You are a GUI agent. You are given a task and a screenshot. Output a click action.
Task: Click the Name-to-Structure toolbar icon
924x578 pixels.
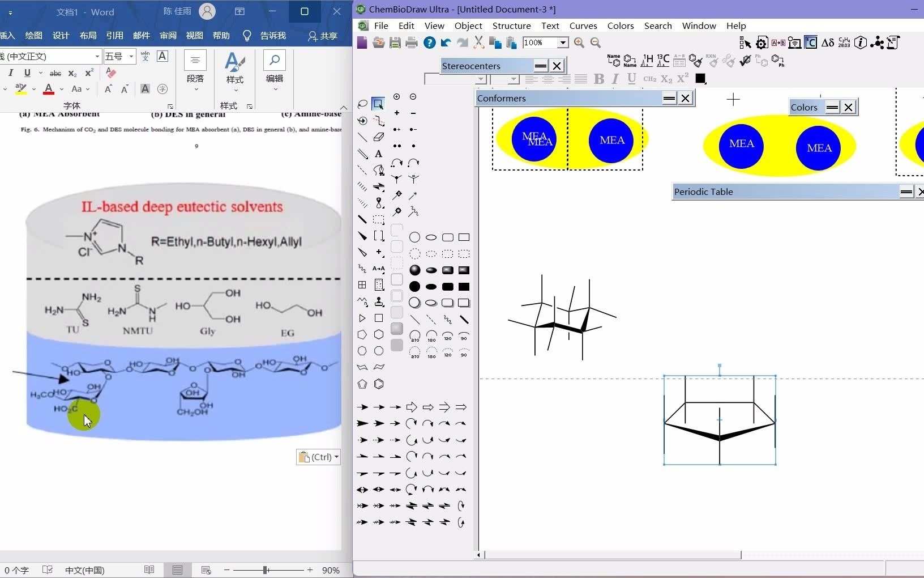614,61
